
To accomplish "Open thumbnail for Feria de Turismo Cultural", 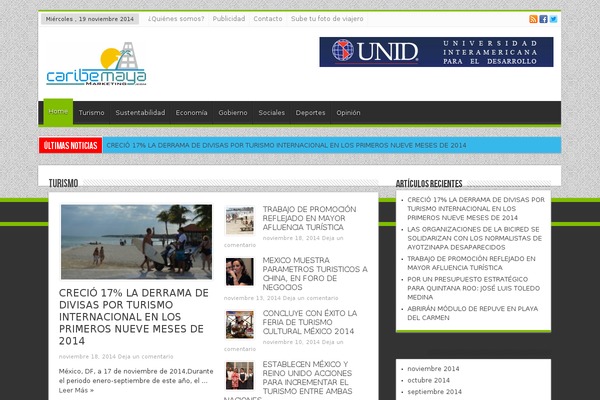I will [240, 325].
